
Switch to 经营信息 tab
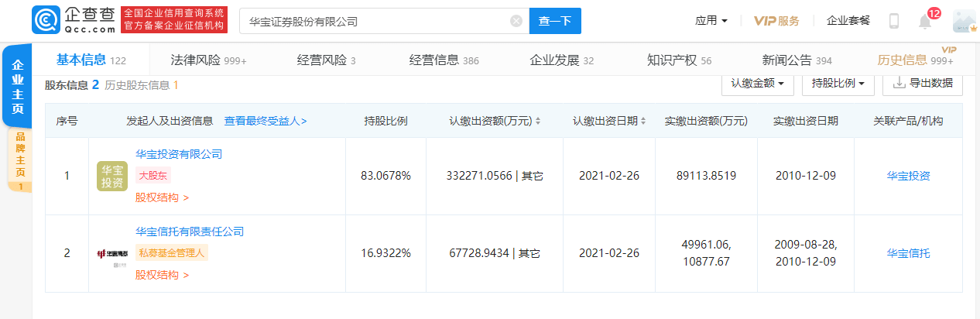coord(444,60)
